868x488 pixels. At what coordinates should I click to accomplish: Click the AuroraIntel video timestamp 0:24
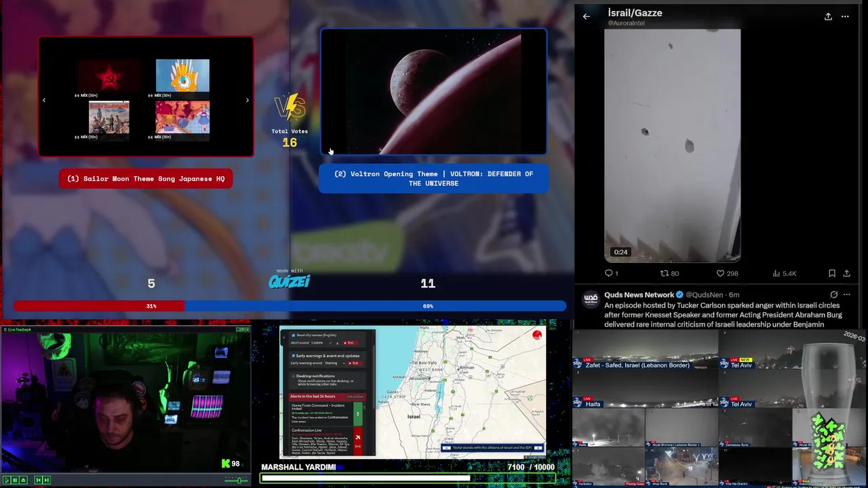pyautogui.click(x=620, y=252)
